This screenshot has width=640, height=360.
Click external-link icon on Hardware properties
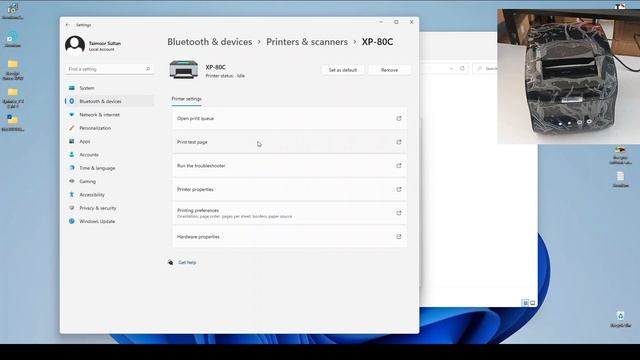(x=399, y=237)
